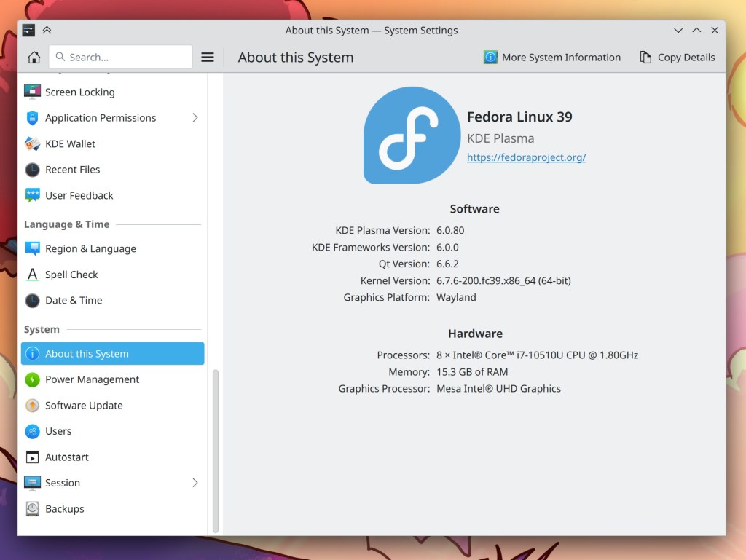
Task: Click the Copy Details button
Action: point(677,57)
